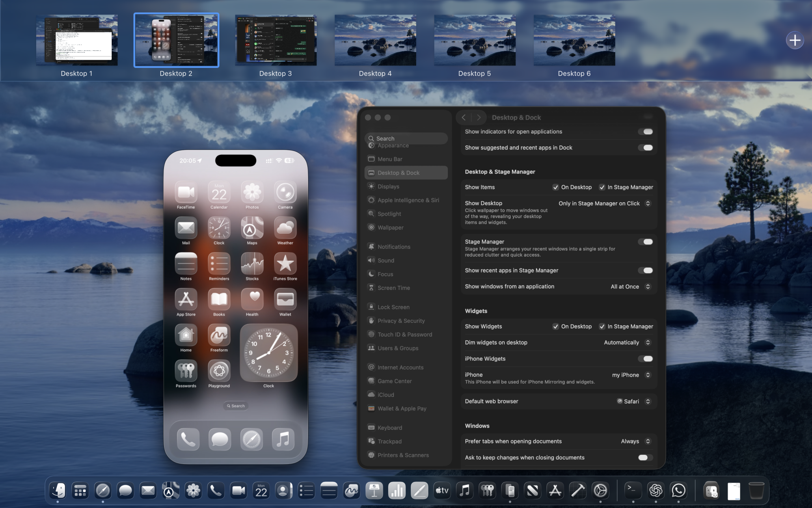Launch Keynote from the Mac Dock

tap(374, 491)
